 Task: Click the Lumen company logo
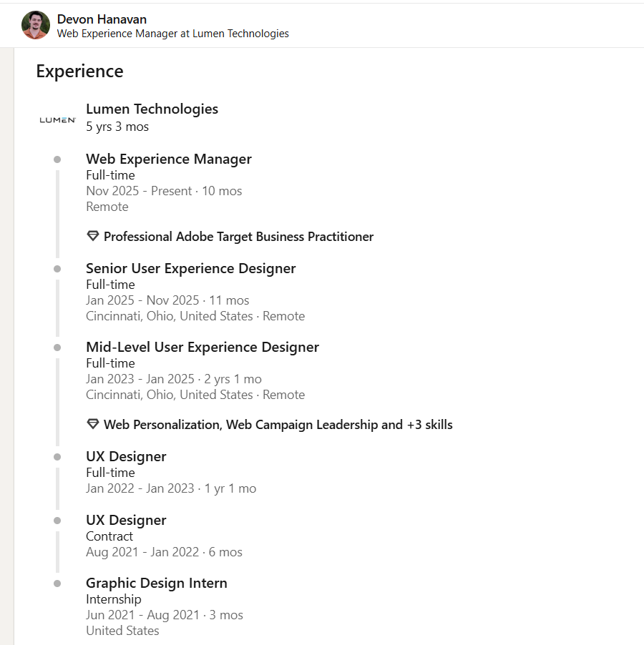58,119
